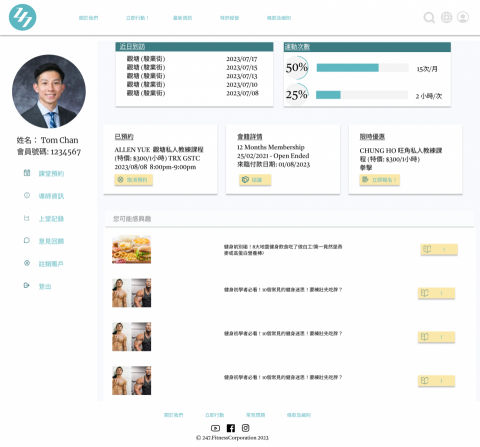Open the burger and fries article thumbnail
This screenshot has height=447, width=480.
tap(131, 249)
